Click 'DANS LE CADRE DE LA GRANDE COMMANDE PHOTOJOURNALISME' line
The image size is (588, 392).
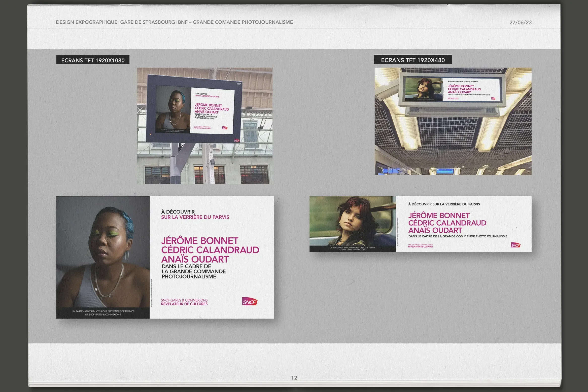tap(458, 236)
